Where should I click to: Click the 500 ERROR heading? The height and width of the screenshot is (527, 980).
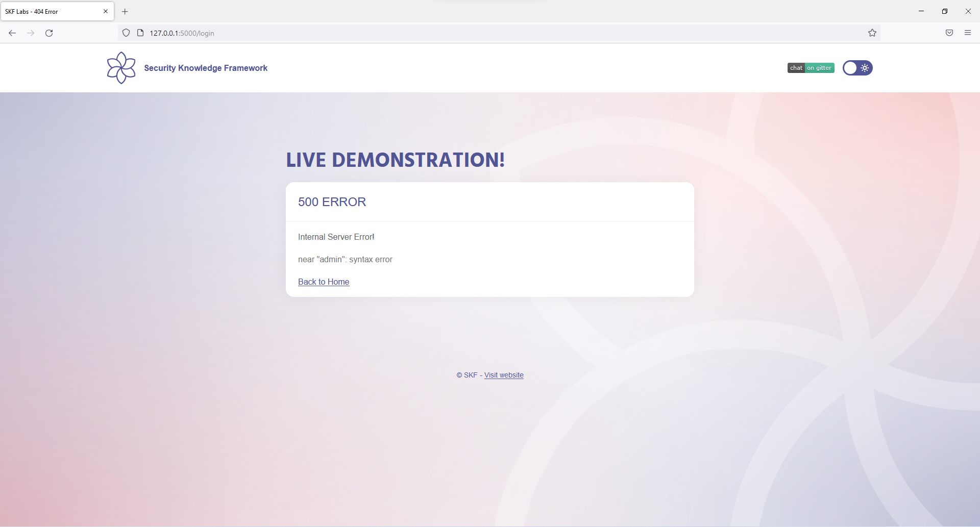pyautogui.click(x=332, y=202)
